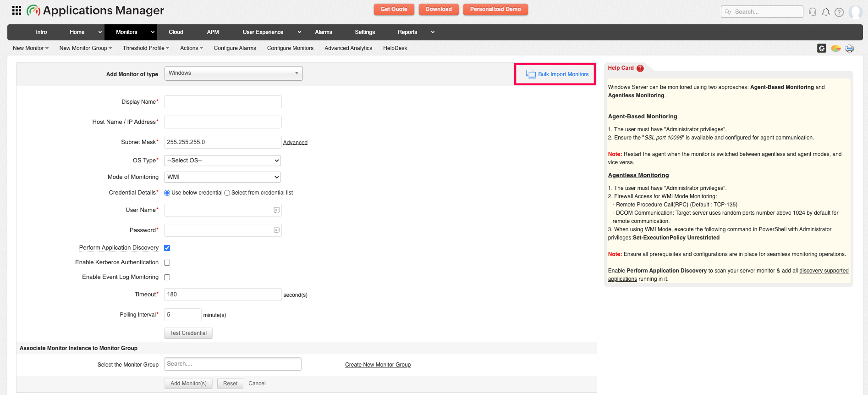Image resolution: width=868 pixels, height=395 pixels.
Task: Open the Mode of Monitoring dropdown
Action: 222,177
